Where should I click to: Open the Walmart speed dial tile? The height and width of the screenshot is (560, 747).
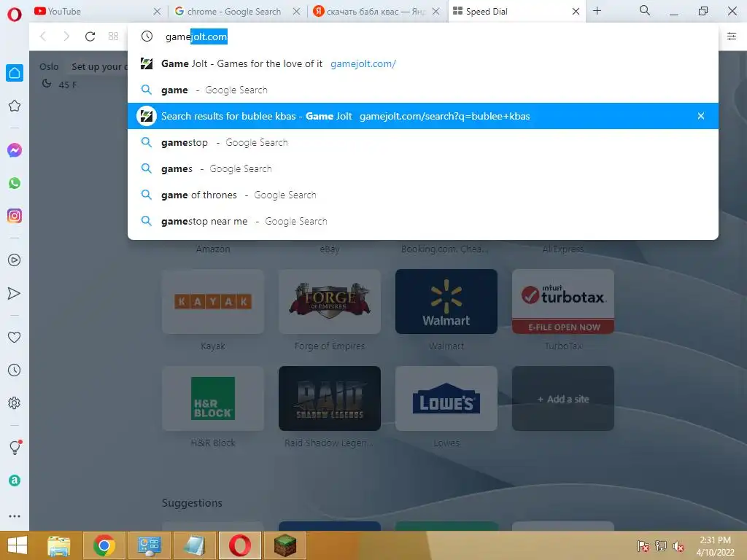[x=446, y=301]
